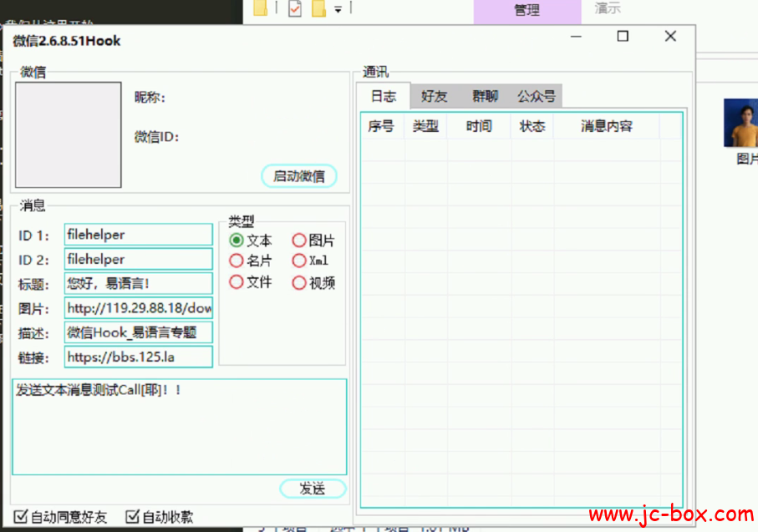Select the Xml message type

coord(310,261)
